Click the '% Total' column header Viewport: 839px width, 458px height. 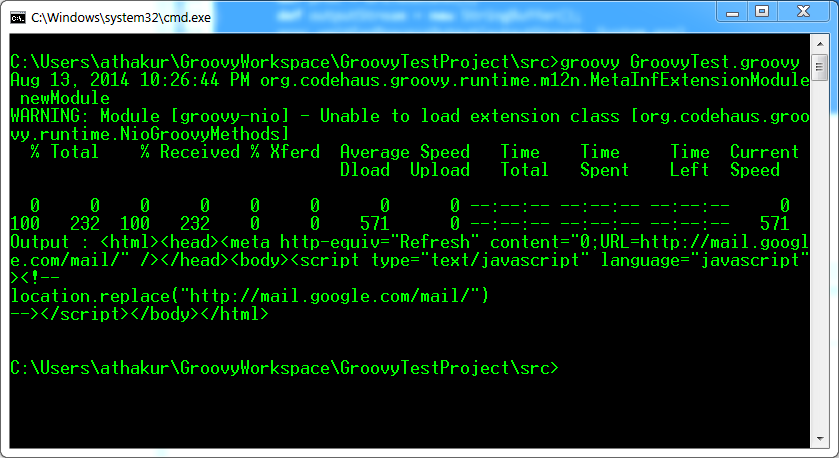tap(65, 152)
